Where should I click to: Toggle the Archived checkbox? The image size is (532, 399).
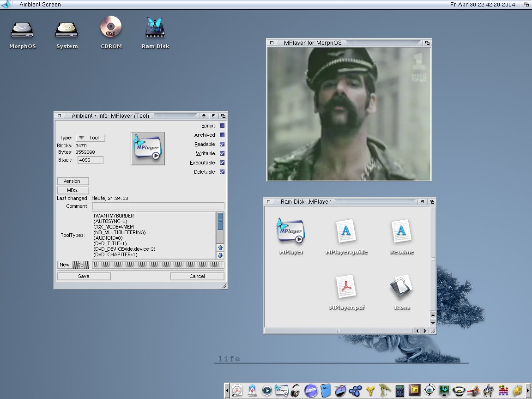click(x=222, y=135)
